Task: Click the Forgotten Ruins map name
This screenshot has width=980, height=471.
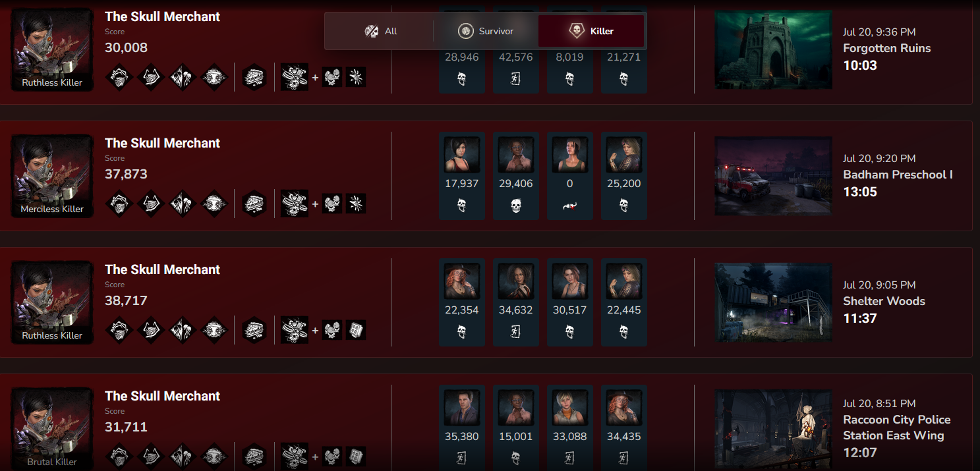Action: [x=887, y=48]
